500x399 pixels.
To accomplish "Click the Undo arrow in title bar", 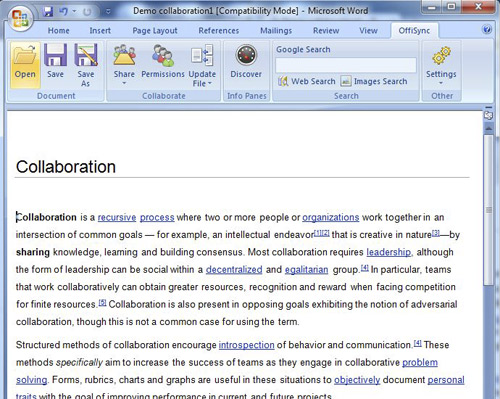I will 63,12.
